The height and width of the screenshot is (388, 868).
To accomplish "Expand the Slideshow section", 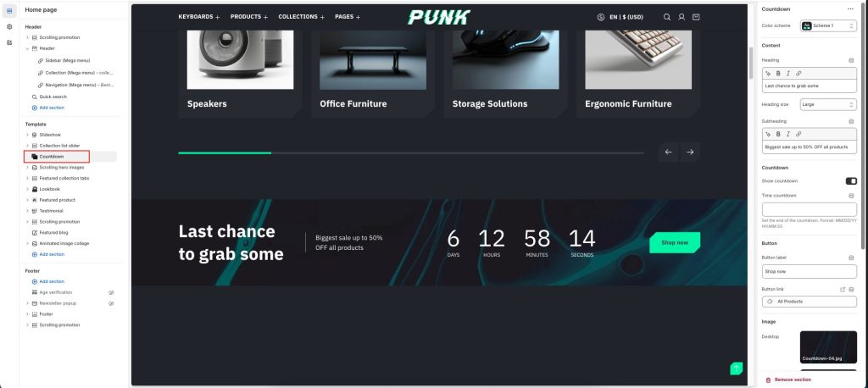I will pyautogui.click(x=27, y=135).
